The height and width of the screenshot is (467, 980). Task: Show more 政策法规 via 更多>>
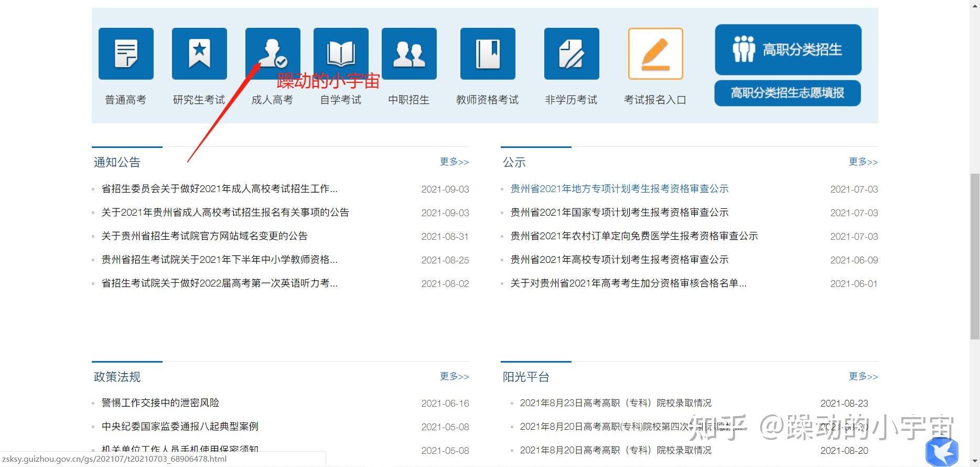[454, 376]
